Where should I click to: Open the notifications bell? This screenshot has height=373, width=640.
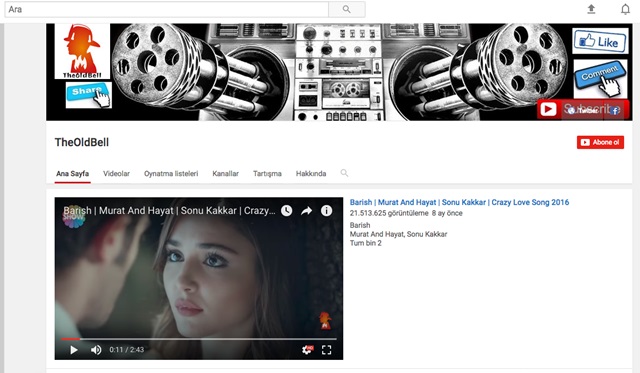[625, 9]
